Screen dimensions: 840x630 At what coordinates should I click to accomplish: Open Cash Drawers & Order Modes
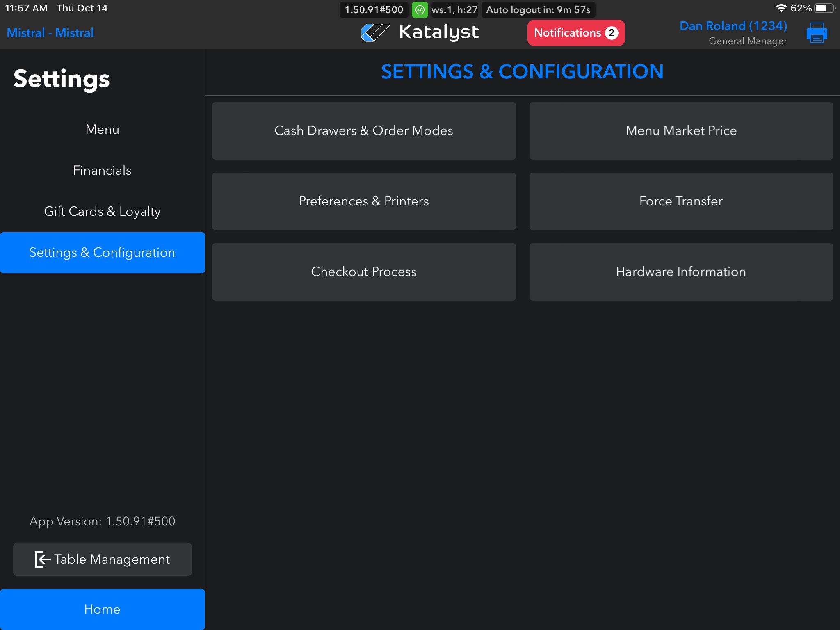(364, 131)
